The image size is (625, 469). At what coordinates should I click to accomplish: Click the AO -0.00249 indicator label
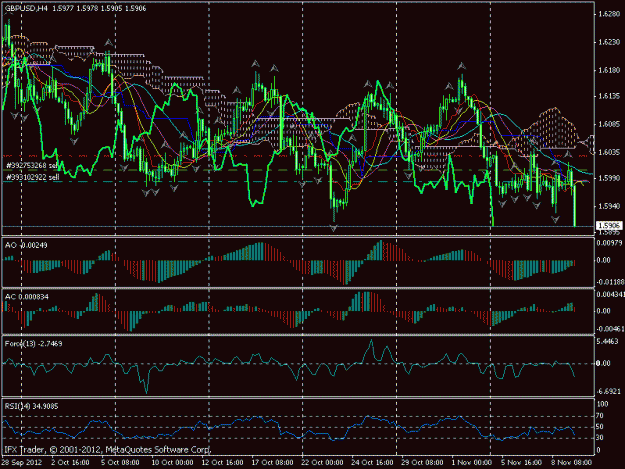[26, 245]
